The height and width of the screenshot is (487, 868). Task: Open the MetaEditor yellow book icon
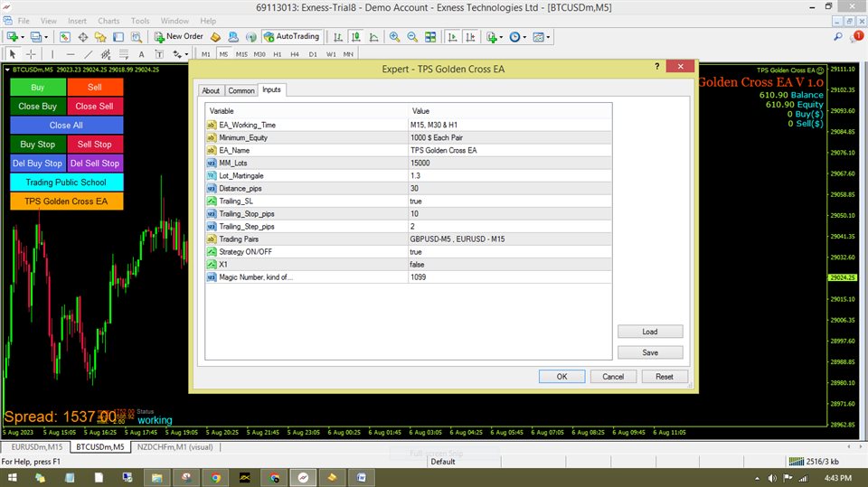pos(215,37)
